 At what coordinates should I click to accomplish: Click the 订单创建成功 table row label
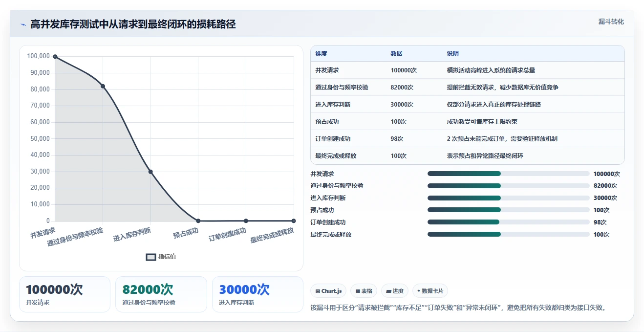pos(333,139)
